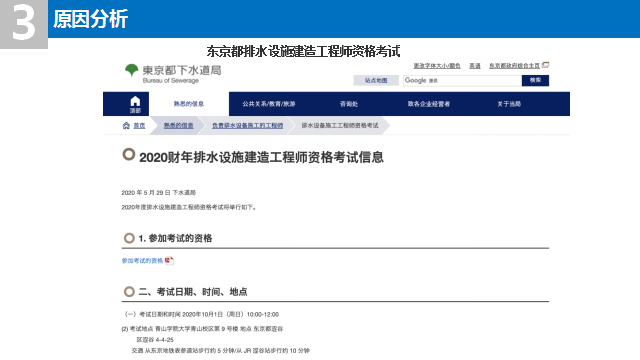This screenshot has width=640, height=360.
Task: Open the 参加考试的资格 document link
Action: (142, 260)
